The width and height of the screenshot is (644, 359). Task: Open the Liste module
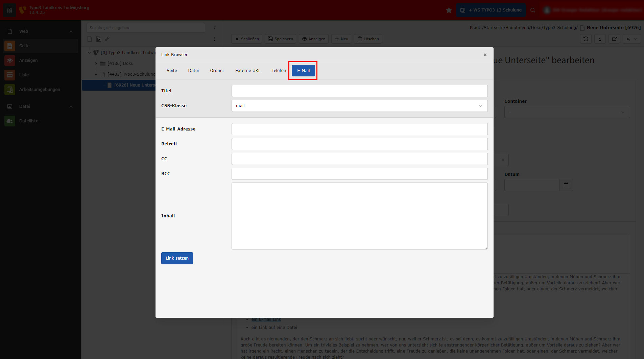24,75
